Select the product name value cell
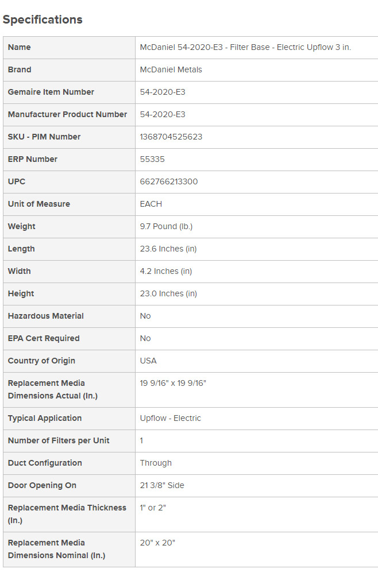This screenshot has height=588, width=378. [245, 47]
